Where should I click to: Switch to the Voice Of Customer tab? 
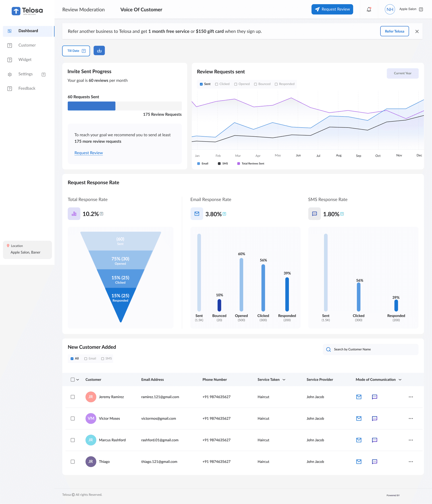141,10
